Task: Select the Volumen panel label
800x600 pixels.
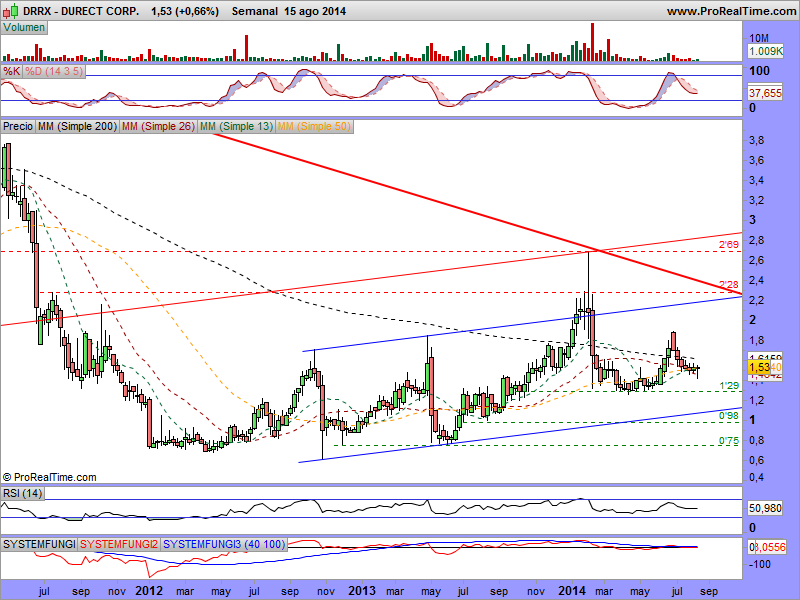Action: (x=24, y=28)
